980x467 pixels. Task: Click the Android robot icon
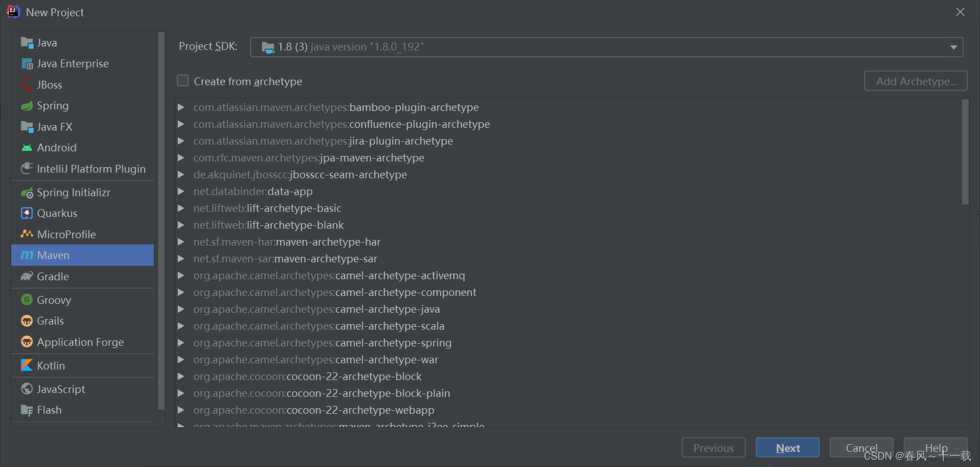pos(27,148)
